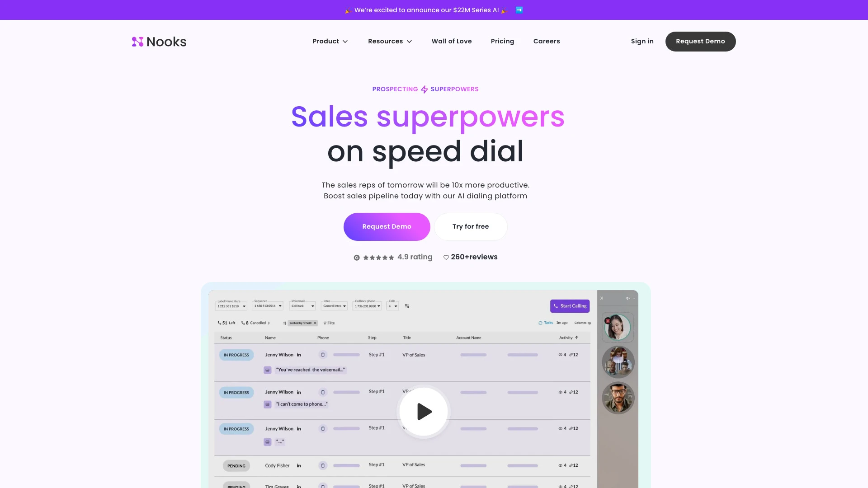868x488 pixels.
Task: Click the verified badge icon near 4.9 rating
Action: click(x=357, y=257)
